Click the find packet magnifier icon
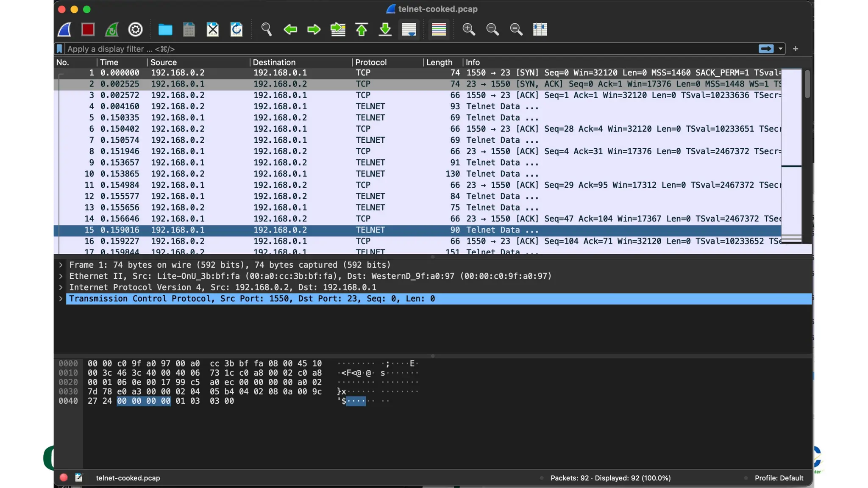868x488 pixels. pos(266,30)
